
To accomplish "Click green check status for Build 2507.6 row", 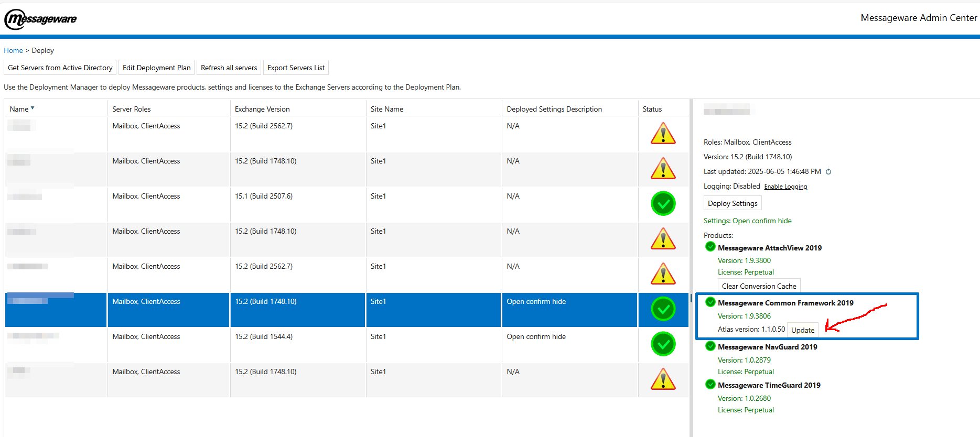I will (663, 204).
